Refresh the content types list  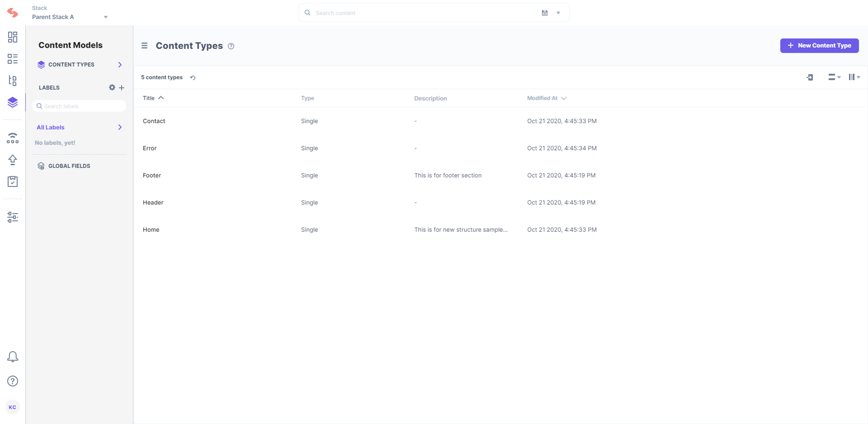pyautogui.click(x=193, y=78)
